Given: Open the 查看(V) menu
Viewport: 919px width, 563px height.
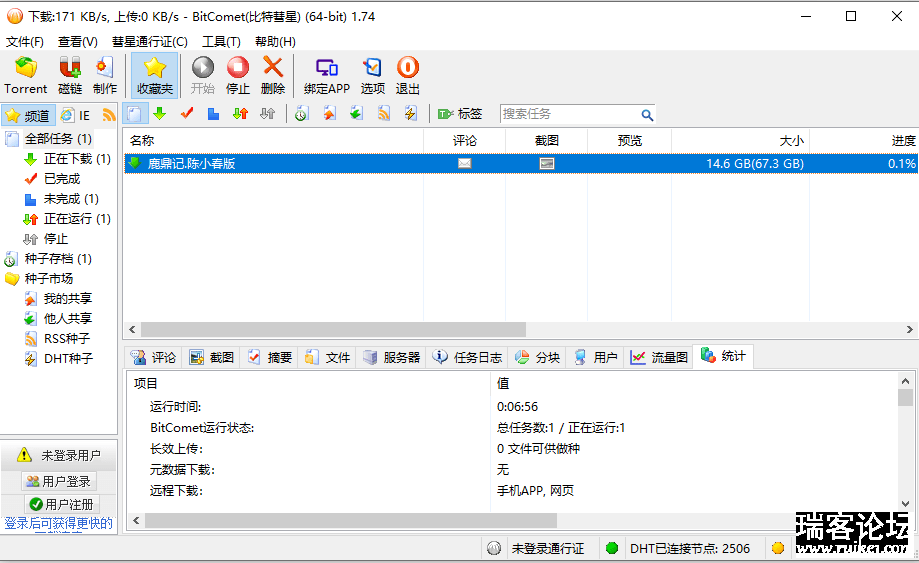Looking at the screenshot, I should (x=77, y=42).
